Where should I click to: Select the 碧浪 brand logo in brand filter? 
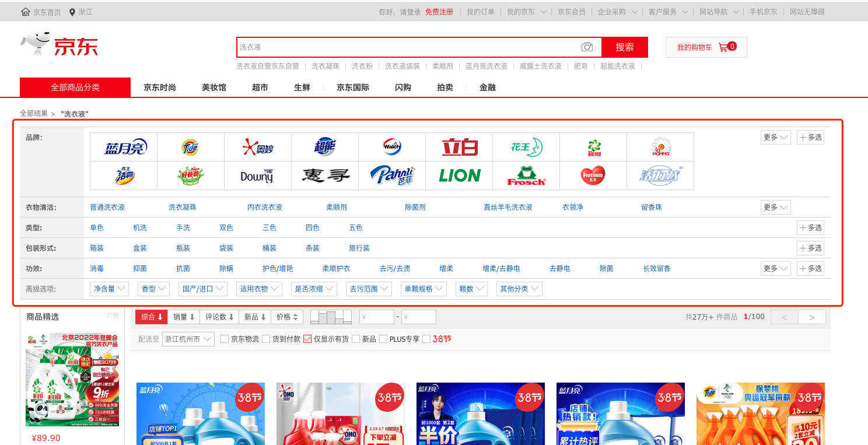[593, 148]
